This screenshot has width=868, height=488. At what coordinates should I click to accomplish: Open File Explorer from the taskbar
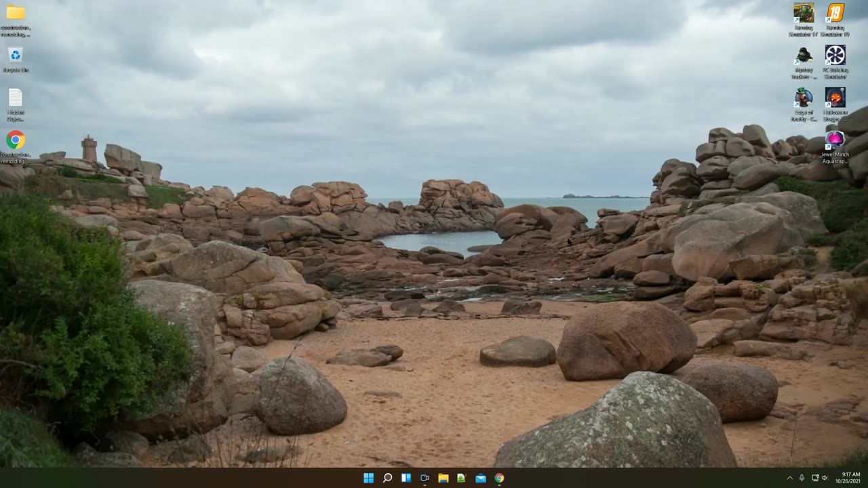443,478
